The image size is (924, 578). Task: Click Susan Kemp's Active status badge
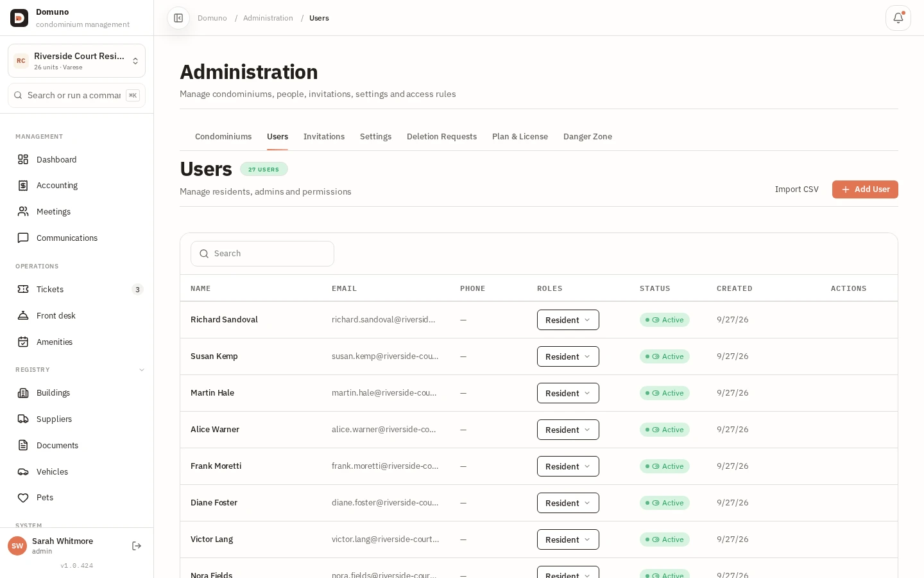665,356
